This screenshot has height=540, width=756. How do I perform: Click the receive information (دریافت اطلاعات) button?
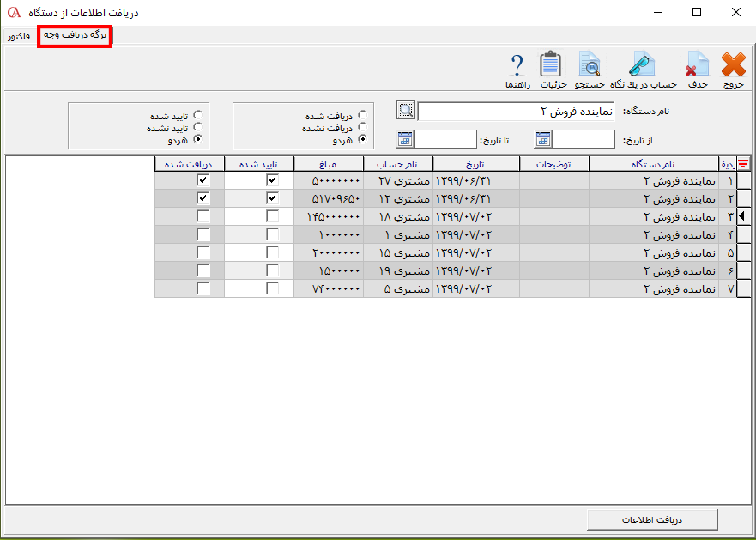point(651,519)
